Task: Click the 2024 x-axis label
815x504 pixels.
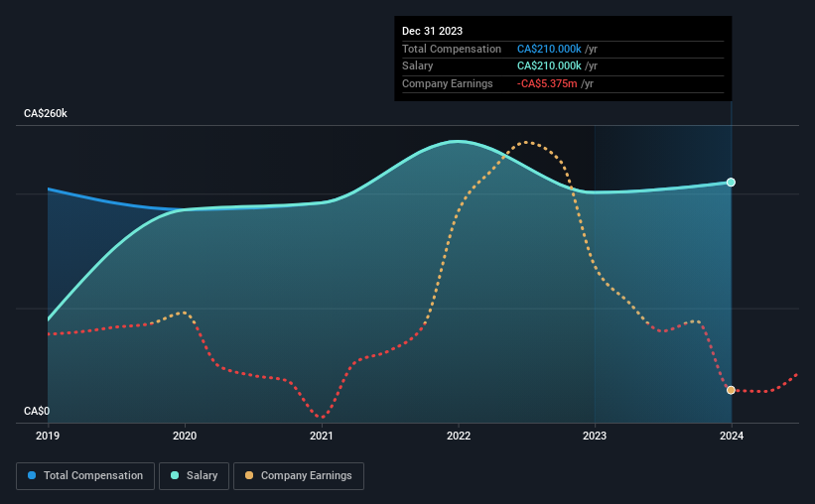Action: pyautogui.click(x=732, y=436)
